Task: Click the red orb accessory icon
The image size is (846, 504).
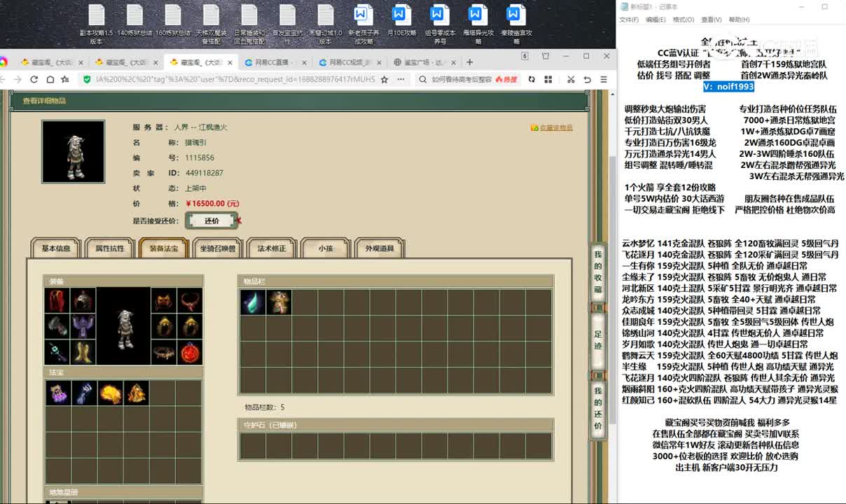Action: coord(190,353)
